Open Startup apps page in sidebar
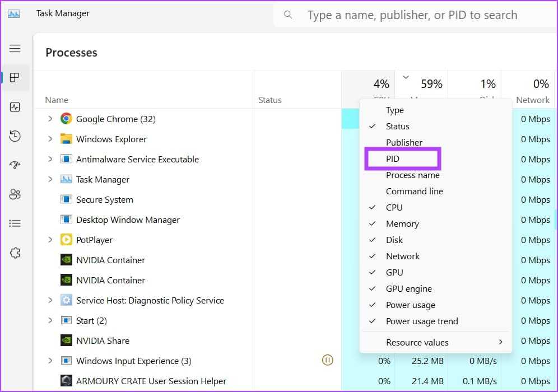558x392 pixels. [x=15, y=165]
